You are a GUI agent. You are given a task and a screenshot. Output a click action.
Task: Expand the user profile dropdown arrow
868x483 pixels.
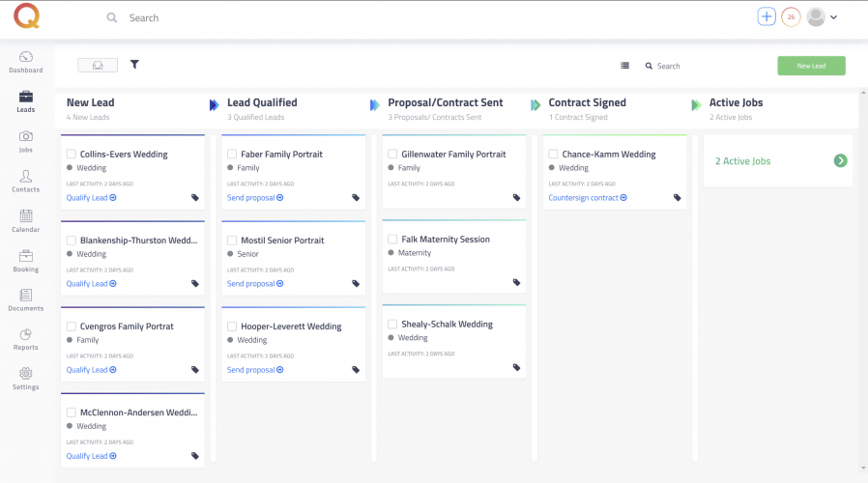[x=833, y=17]
